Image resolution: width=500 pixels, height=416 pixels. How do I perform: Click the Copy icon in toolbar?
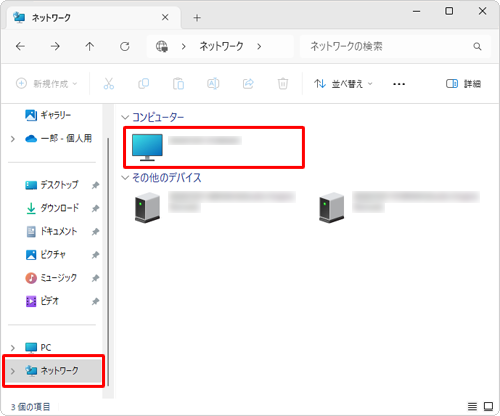144,84
